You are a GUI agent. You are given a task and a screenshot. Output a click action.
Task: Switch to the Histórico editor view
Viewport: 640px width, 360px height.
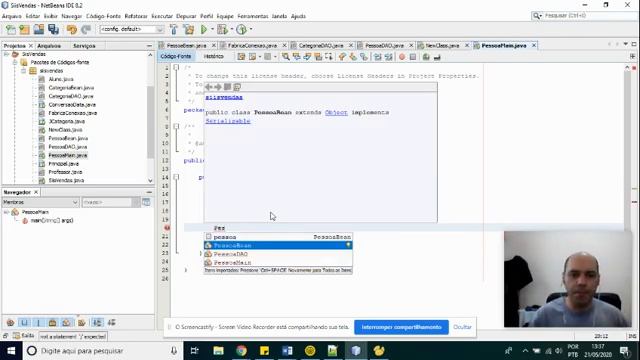tap(213, 56)
